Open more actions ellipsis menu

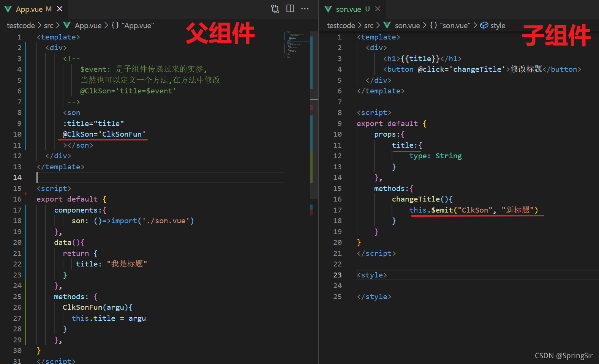305,9
